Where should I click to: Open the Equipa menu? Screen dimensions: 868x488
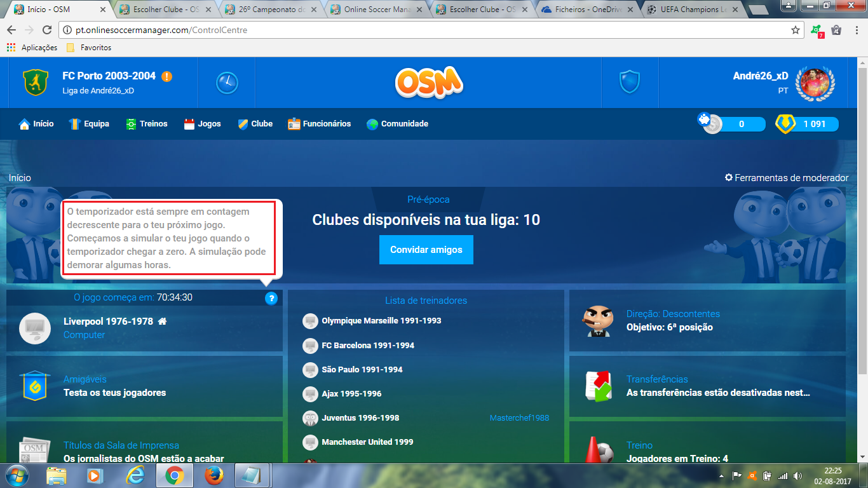pyautogui.click(x=89, y=124)
